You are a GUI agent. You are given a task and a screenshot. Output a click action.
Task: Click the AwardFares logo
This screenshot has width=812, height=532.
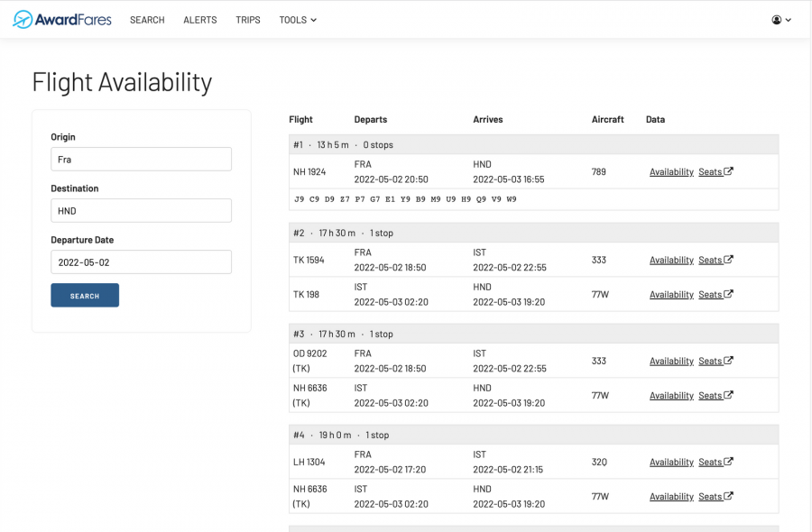coord(62,20)
